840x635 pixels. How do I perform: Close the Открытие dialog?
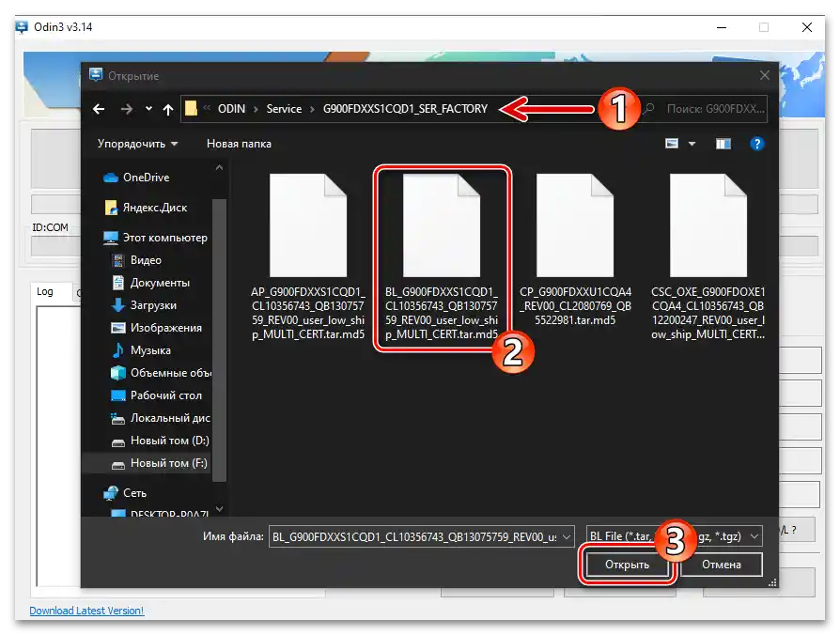tap(765, 75)
